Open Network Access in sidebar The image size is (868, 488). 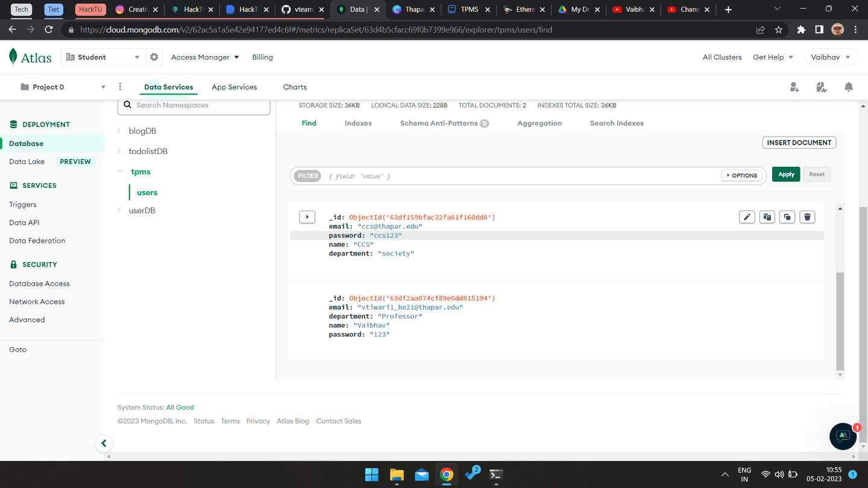coord(37,302)
